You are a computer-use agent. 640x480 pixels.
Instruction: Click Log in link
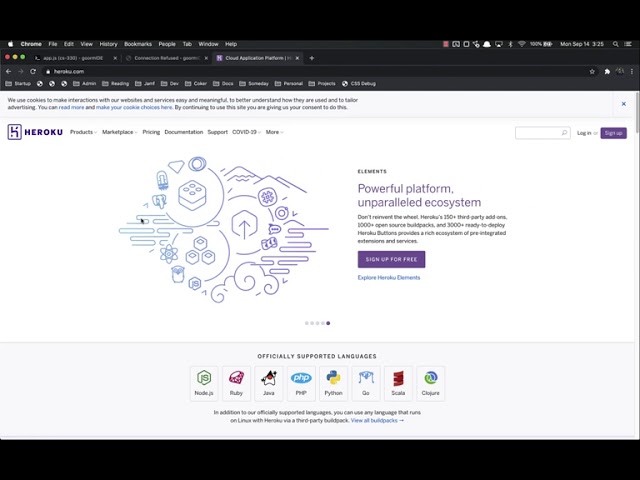coord(584,133)
